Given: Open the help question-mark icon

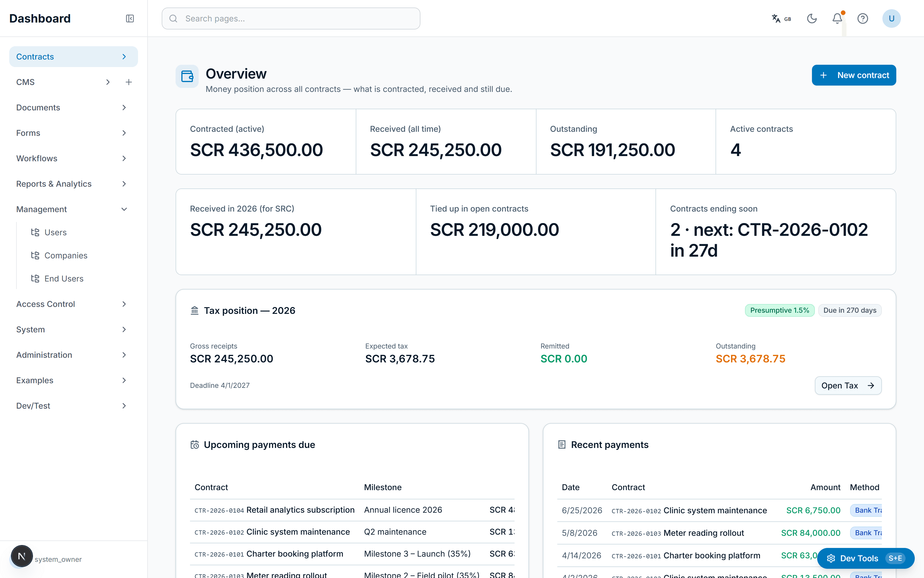Looking at the screenshot, I should coord(862,18).
